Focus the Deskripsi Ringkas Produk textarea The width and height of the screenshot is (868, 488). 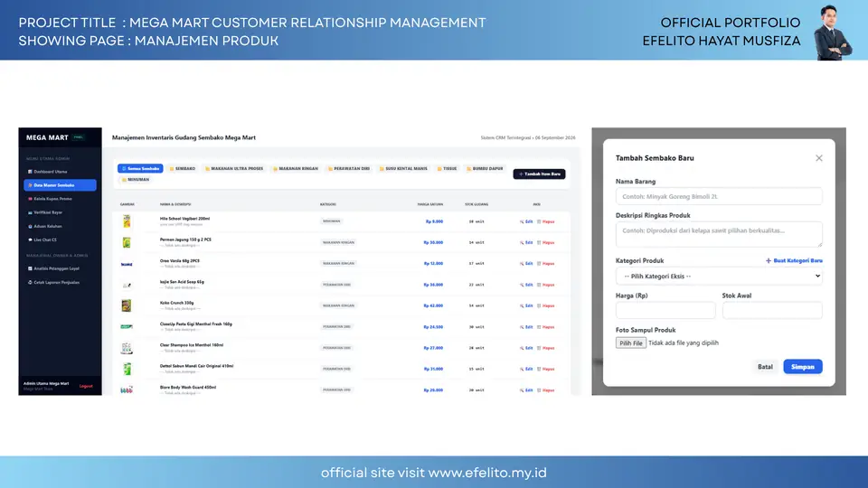click(x=719, y=234)
